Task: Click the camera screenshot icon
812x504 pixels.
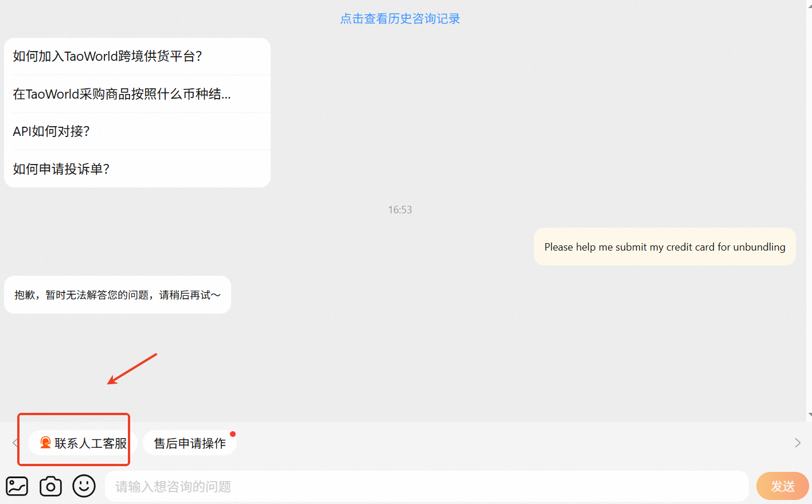Action: (50, 486)
